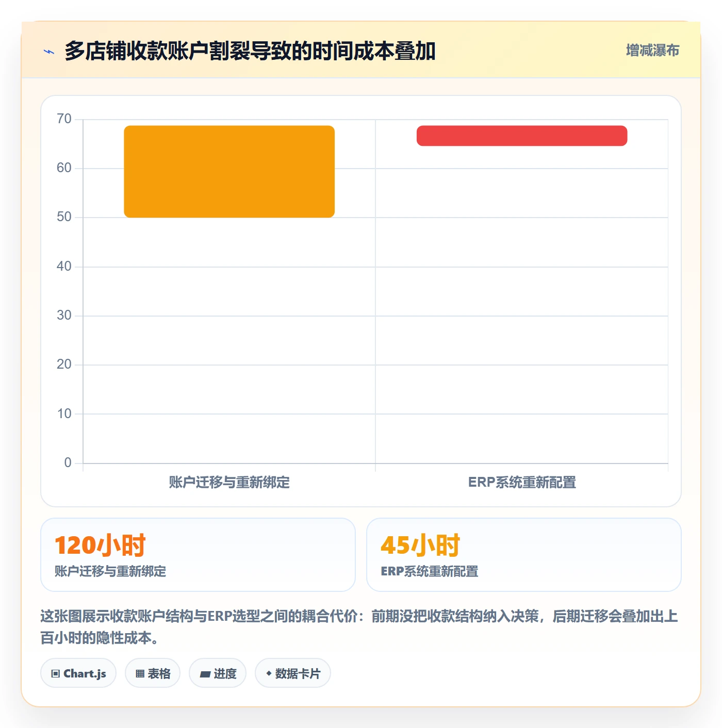Click the y-axis value 0
Screen dimensions: 722x728
pos(68,463)
